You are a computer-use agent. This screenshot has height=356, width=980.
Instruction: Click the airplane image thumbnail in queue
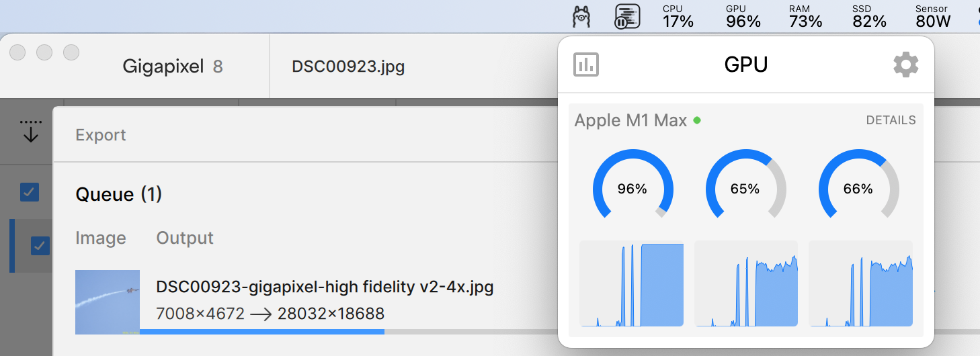pyautogui.click(x=108, y=302)
